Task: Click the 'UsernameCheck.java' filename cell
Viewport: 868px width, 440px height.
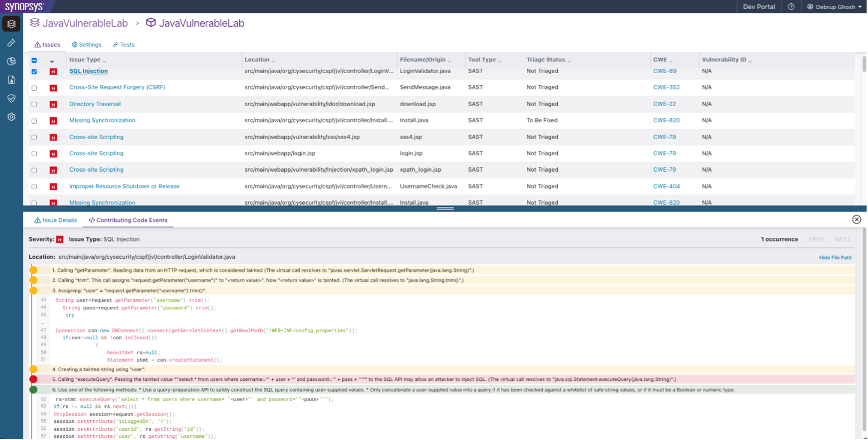Action: (x=428, y=186)
